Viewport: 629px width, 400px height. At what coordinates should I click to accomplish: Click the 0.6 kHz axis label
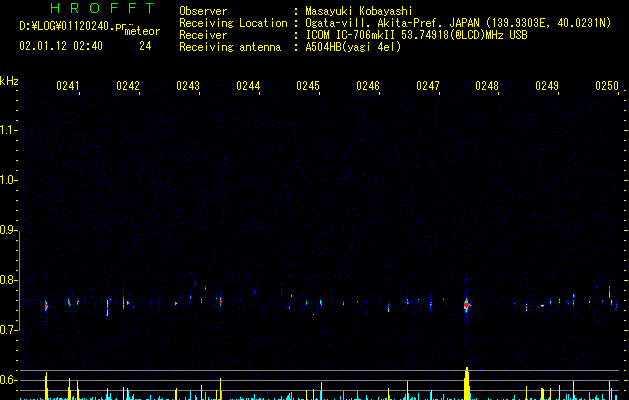(8, 380)
